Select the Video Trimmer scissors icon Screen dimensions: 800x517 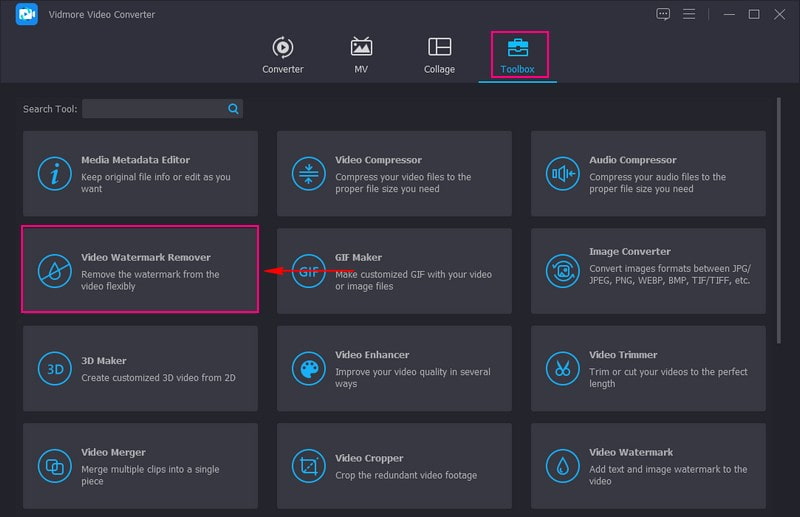coord(563,368)
